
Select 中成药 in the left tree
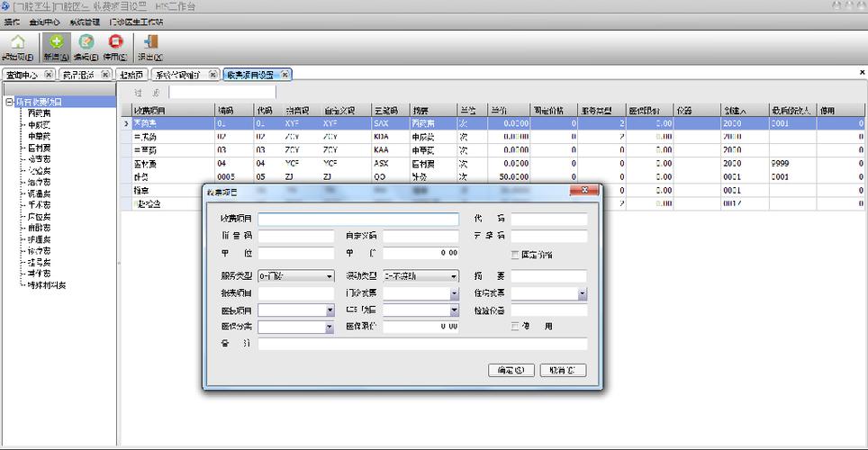click(x=39, y=124)
